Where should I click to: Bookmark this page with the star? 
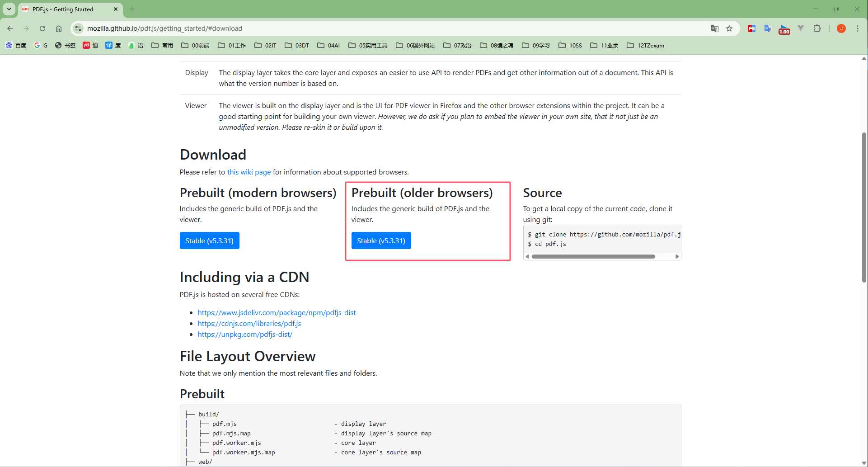pos(729,28)
